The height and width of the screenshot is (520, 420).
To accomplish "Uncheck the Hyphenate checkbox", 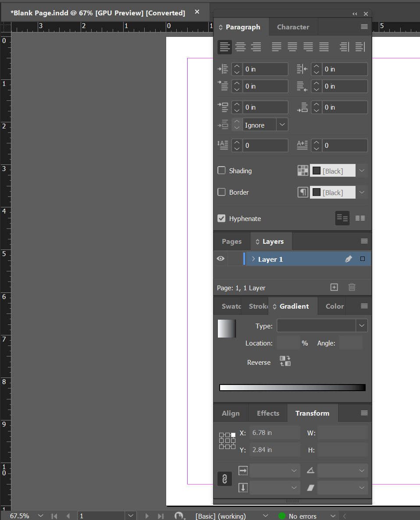I will pyautogui.click(x=221, y=218).
